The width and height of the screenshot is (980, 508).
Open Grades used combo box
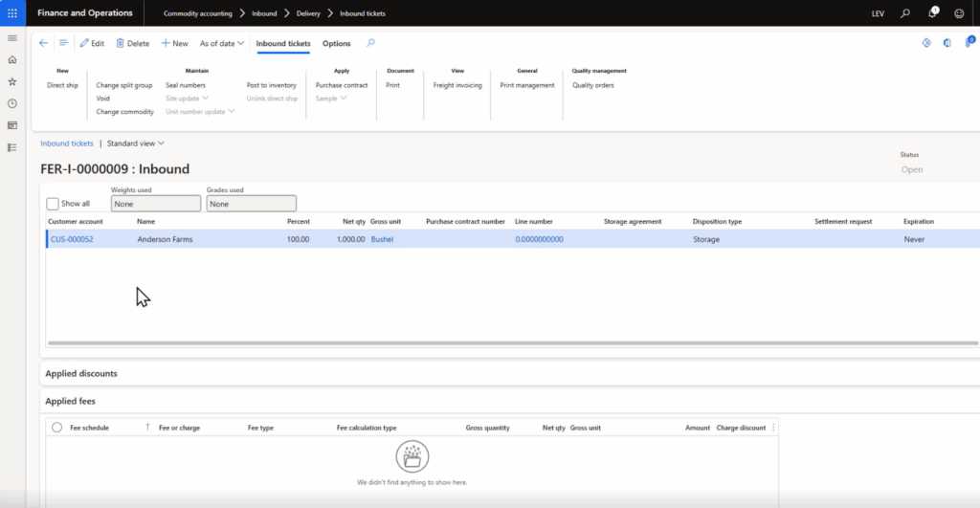pyautogui.click(x=252, y=204)
